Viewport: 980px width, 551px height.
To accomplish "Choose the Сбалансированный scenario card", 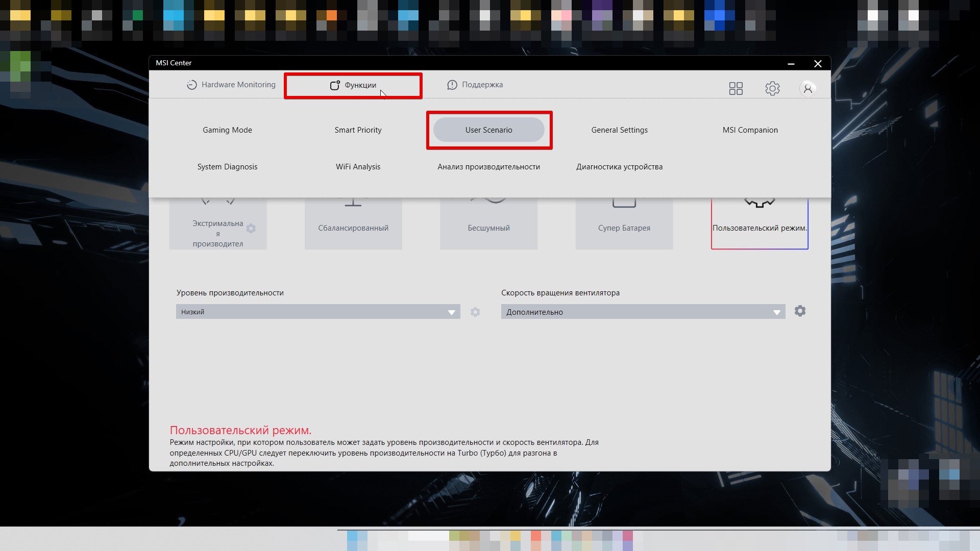I will coord(353,223).
